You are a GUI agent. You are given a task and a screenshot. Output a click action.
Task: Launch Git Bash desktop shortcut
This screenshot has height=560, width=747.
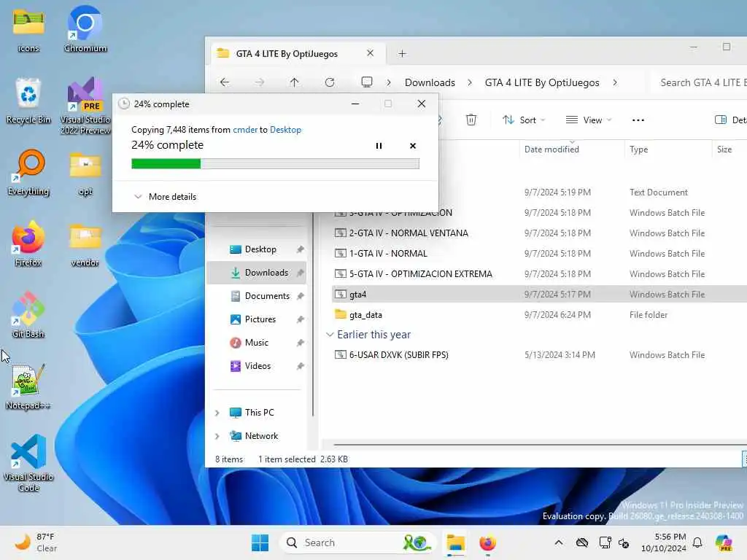point(28,315)
